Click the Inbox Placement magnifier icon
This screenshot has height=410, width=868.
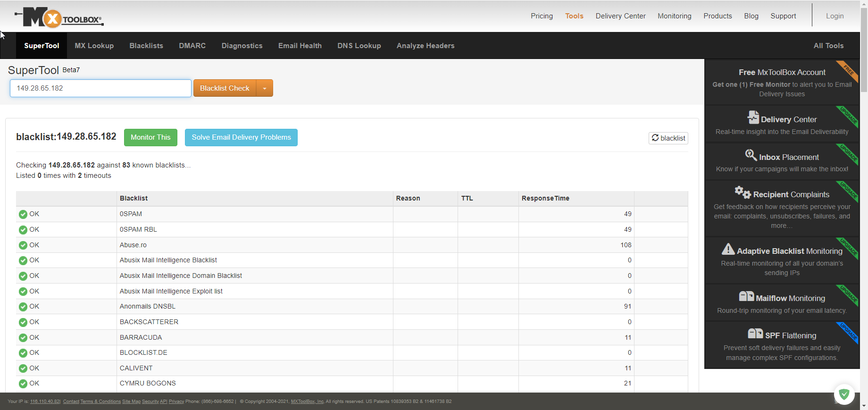751,155
